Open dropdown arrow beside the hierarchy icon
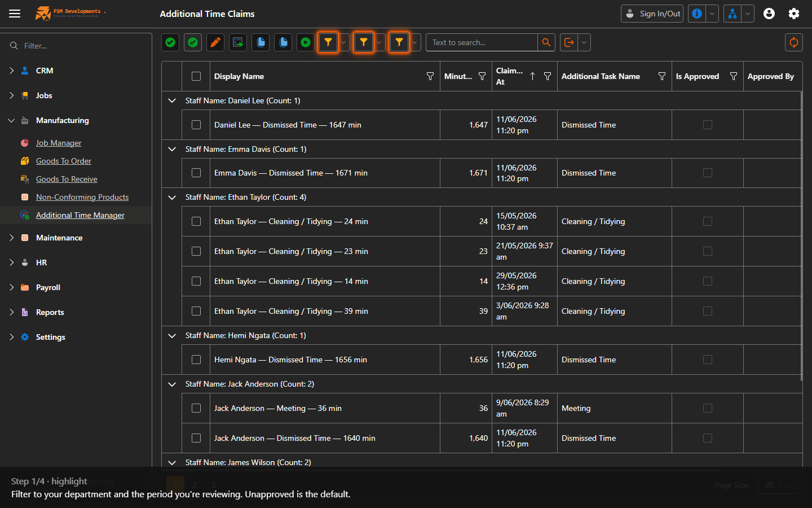The image size is (812, 508). 748,14
